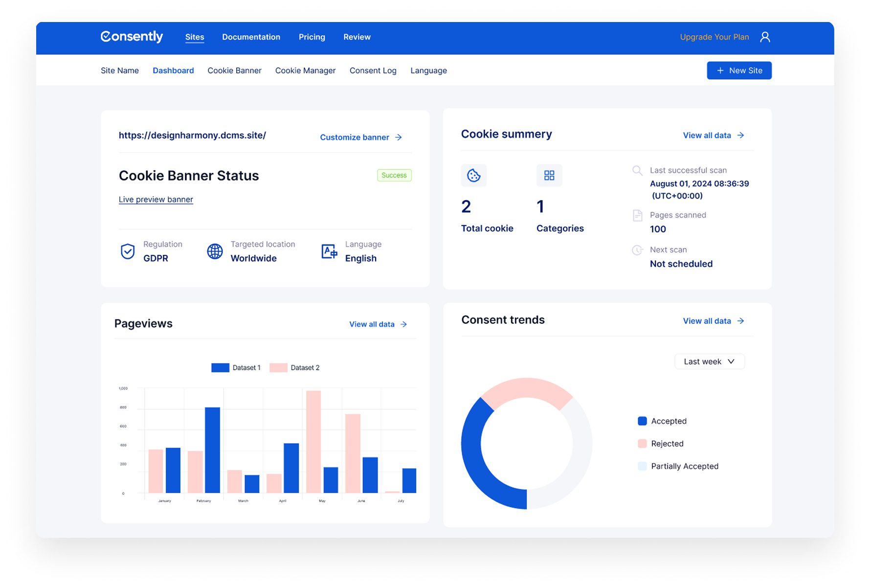870x588 pixels.
Task: Click the Last successful scan magnifier icon
Action: (x=637, y=171)
